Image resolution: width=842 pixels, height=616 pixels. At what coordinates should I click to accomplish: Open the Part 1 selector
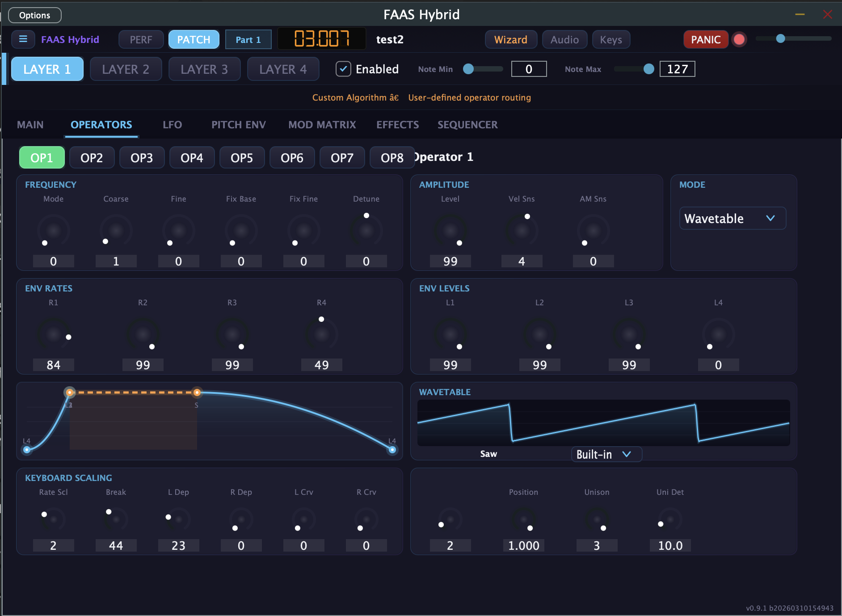(248, 39)
